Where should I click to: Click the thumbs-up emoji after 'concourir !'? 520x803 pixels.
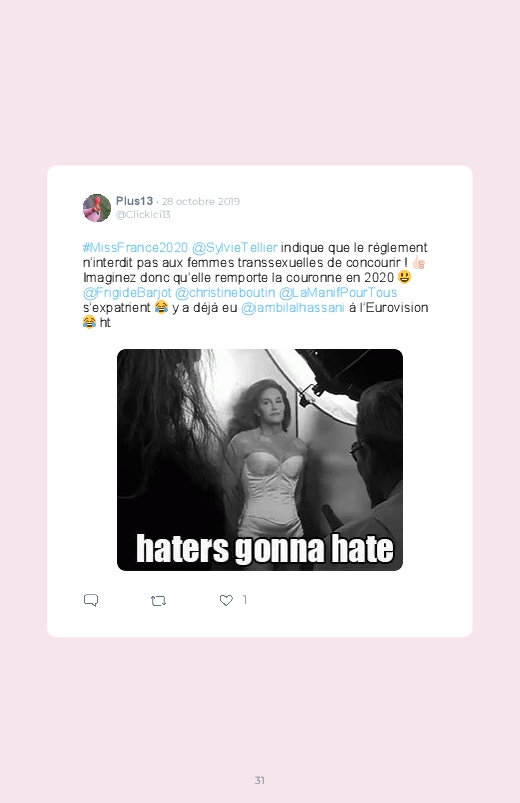pyautogui.click(x=419, y=263)
